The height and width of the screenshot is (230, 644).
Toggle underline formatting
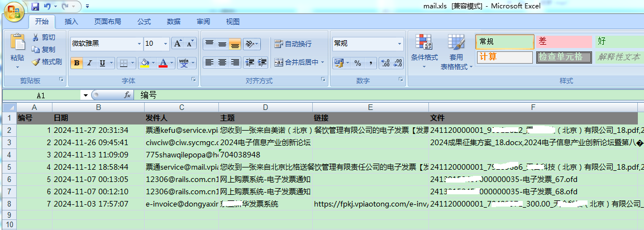click(x=102, y=63)
